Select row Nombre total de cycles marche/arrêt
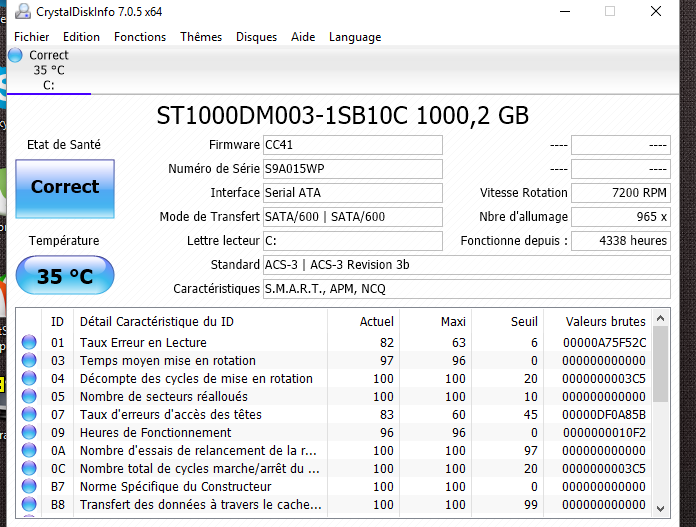This screenshot has height=527, width=696. (335, 468)
